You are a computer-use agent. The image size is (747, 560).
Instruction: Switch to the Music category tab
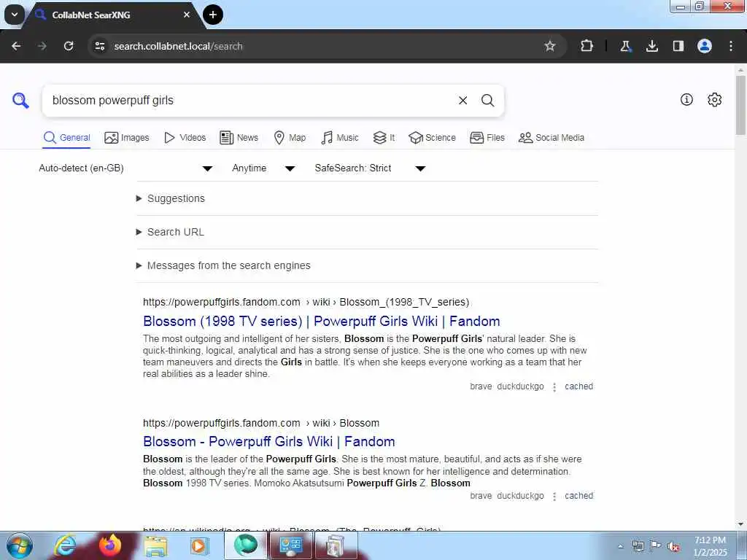click(340, 138)
